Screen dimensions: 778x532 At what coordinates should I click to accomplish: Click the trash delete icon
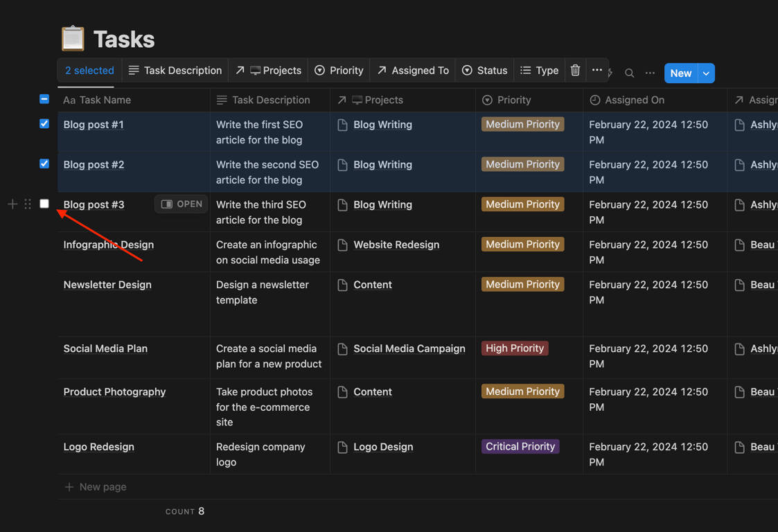pyautogui.click(x=575, y=71)
